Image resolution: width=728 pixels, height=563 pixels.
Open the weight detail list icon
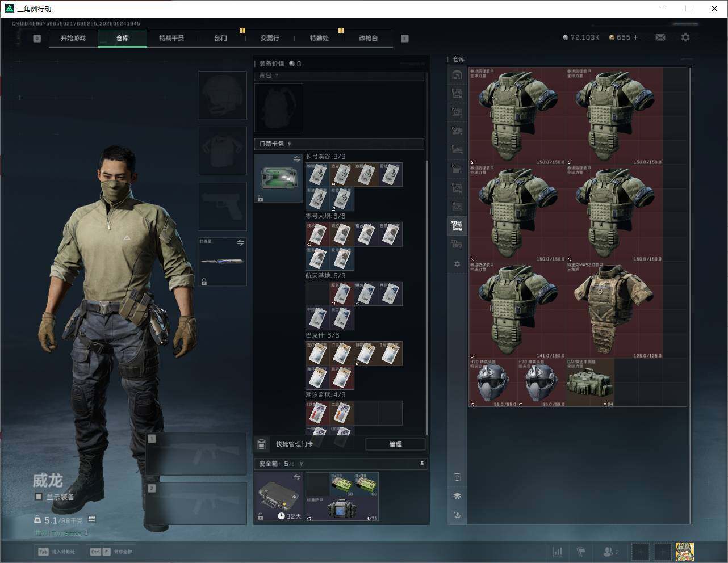[x=92, y=519]
